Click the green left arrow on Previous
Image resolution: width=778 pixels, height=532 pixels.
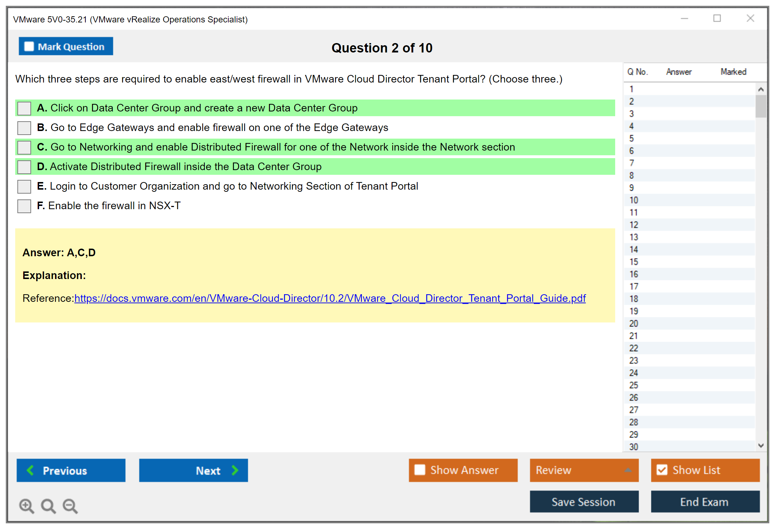click(30, 470)
